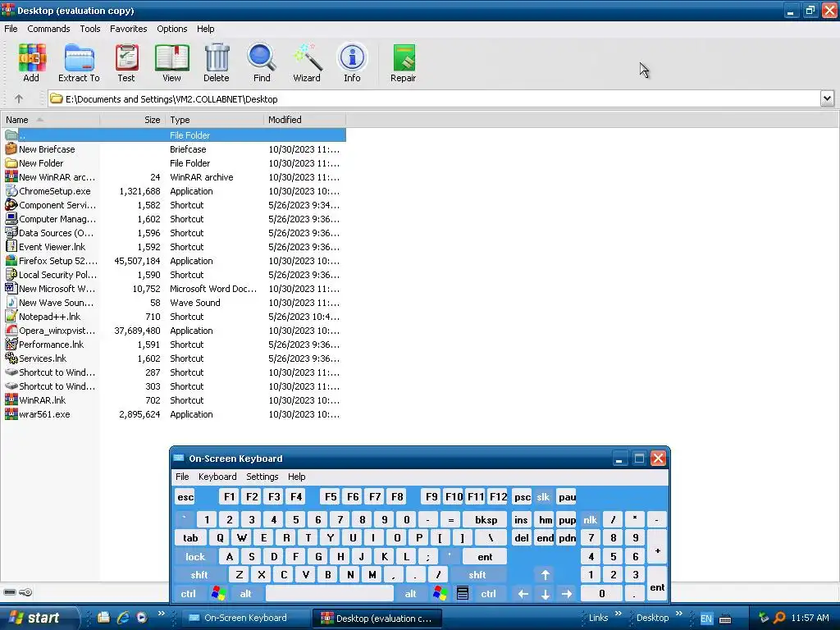
Task: Sort by Size column header
Action: pyautogui.click(x=132, y=120)
